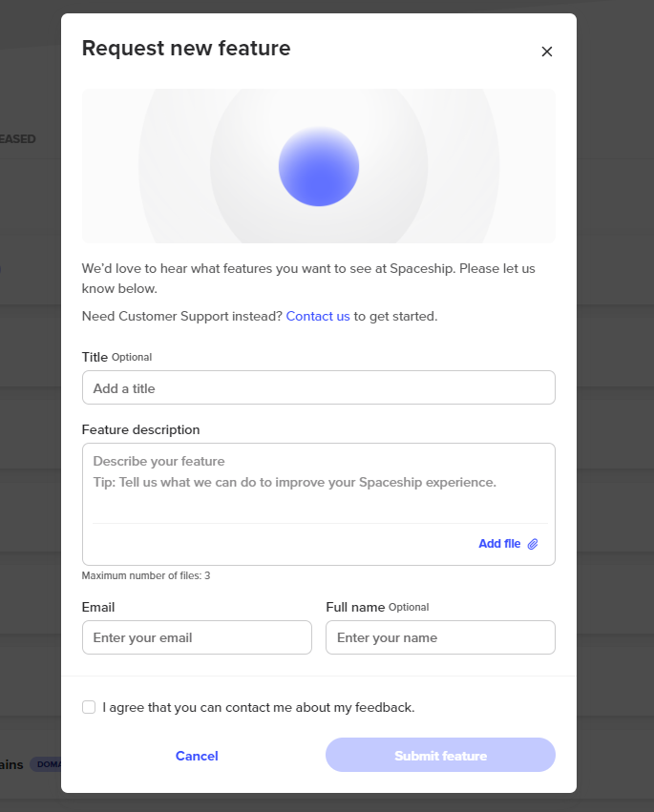654x812 pixels.
Task: Click the 'Feature description' field label
Action: pyautogui.click(x=140, y=429)
